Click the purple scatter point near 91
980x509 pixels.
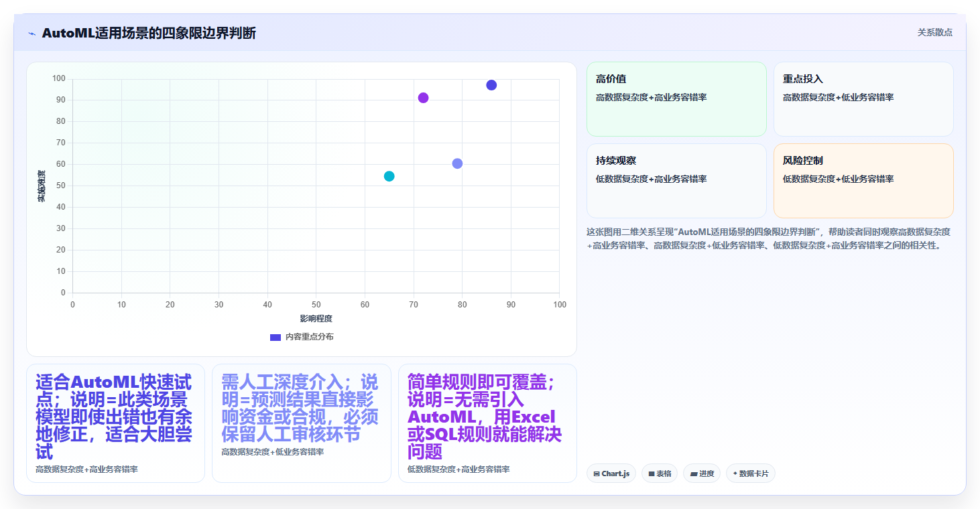pos(423,98)
